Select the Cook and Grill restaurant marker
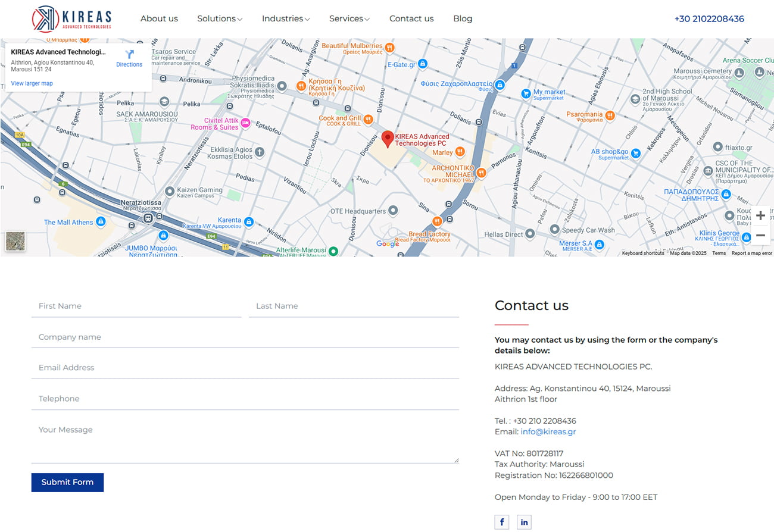Viewport: 774px width, 532px height. [369, 119]
